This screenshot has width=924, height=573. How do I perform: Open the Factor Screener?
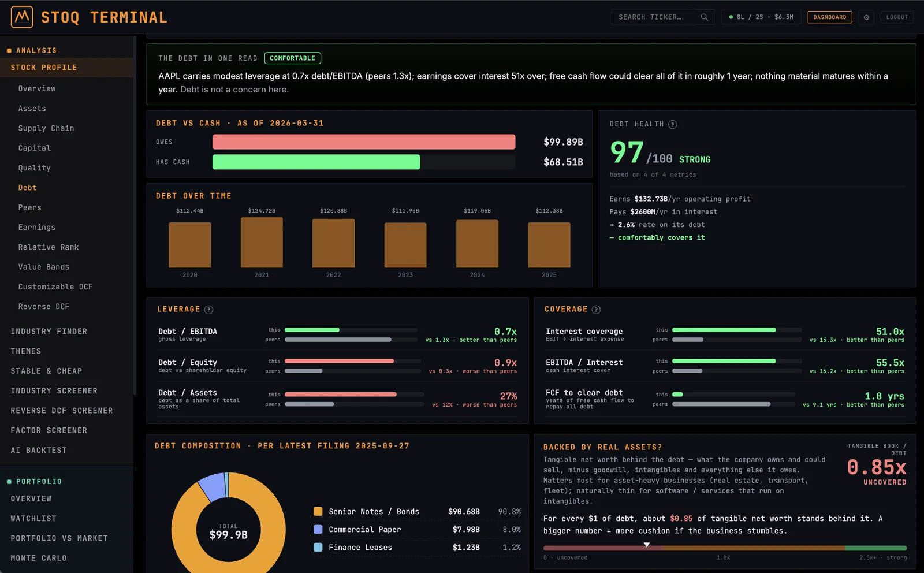pos(49,430)
